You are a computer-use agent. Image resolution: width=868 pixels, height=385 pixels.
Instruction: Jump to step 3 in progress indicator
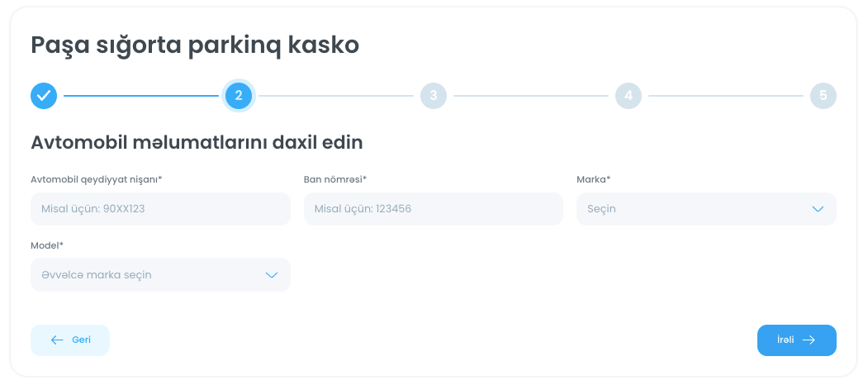(434, 96)
